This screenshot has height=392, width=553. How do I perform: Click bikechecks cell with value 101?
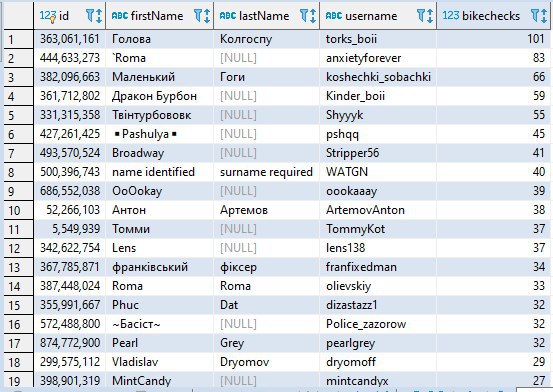(x=493, y=39)
